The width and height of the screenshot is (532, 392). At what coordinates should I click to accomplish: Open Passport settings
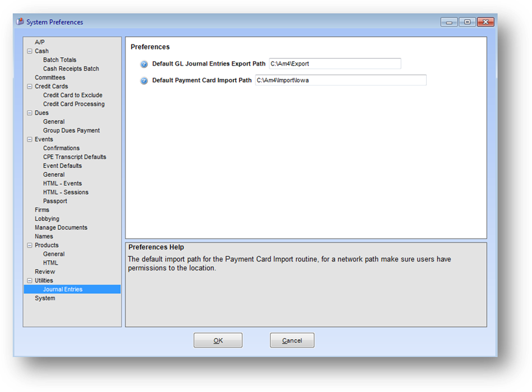pyautogui.click(x=55, y=200)
